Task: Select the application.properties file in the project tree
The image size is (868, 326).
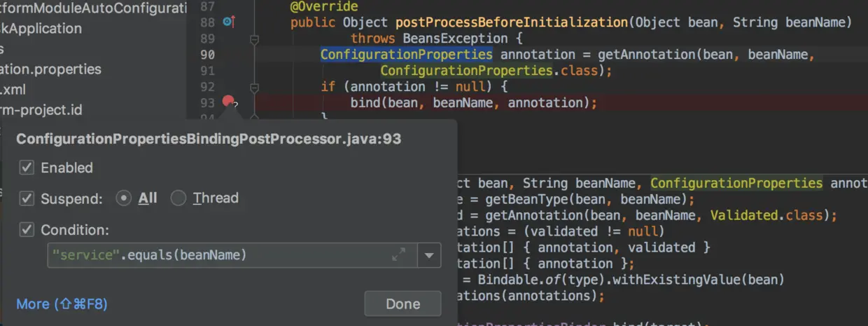Action: tap(50, 69)
